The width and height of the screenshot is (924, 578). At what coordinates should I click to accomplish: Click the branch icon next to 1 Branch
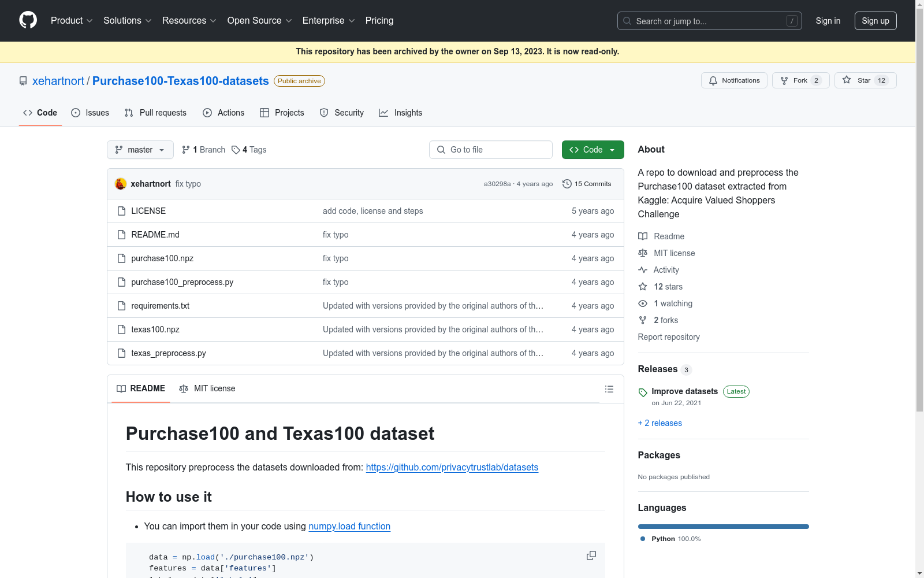[186, 150]
